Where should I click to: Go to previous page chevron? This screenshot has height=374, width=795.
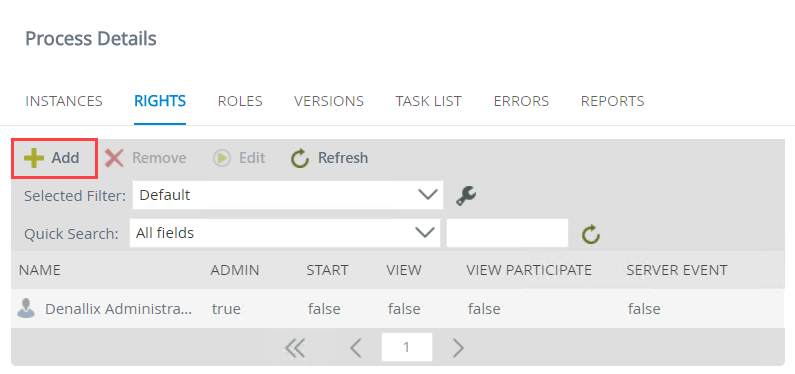(355, 348)
